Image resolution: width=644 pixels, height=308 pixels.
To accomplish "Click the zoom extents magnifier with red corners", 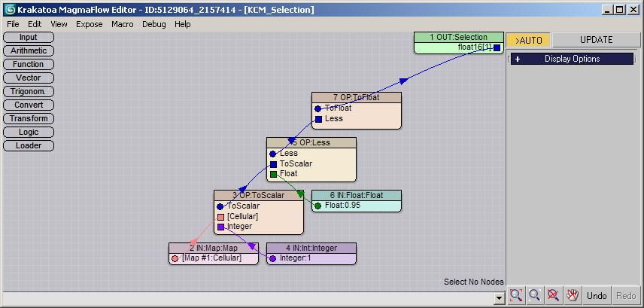I will pyautogui.click(x=516, y=295).
